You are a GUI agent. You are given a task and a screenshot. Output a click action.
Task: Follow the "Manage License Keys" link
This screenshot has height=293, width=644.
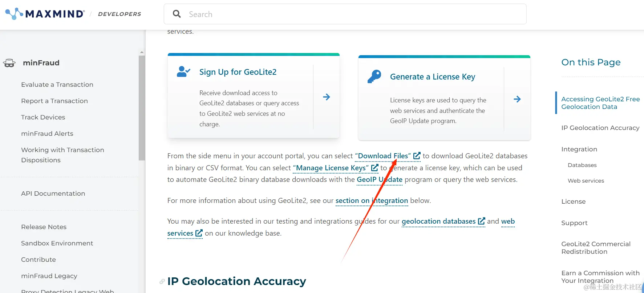pyautogui.click(x=331, y=168)
